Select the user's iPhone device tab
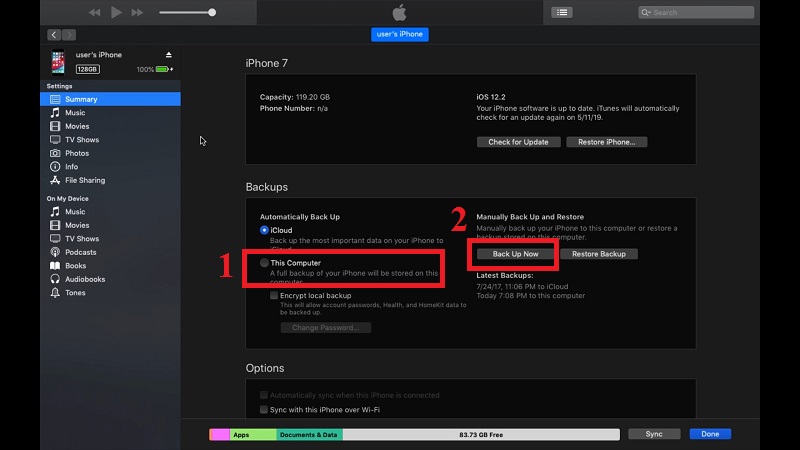800x450 pixels. click(x=399, y=34)
